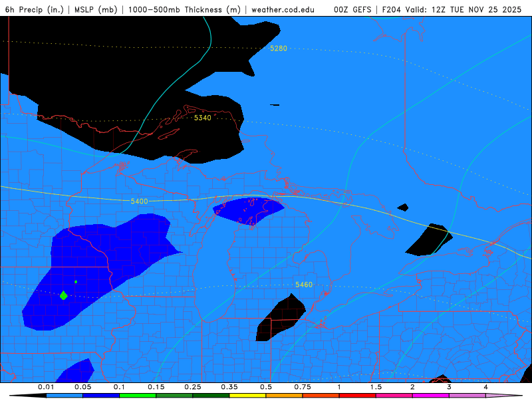Viewport: 532px width, 399px height.
Task: Click the 'weather.cod.edu' header text
Action: tap(283, 9)
